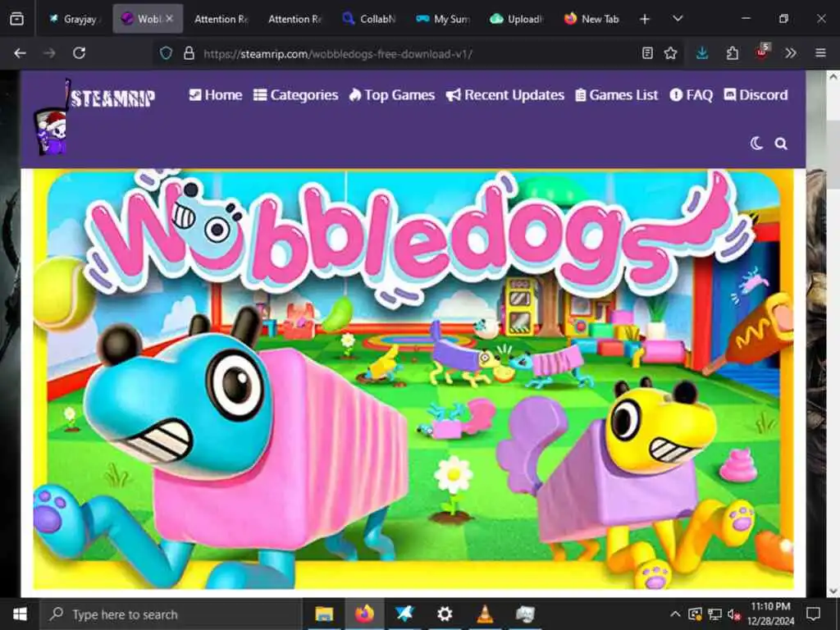Open File Explorer from the taskbar
The width and height of the screenshot is (840, 630).
click(324, 614)
